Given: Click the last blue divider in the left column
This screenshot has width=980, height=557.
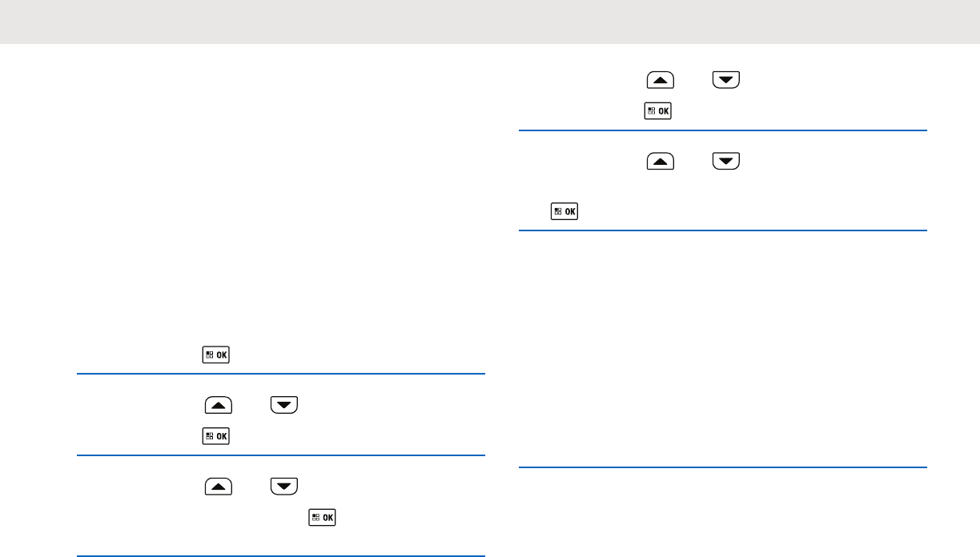Looking at the screenshot, I should click(x=281, y=555).
